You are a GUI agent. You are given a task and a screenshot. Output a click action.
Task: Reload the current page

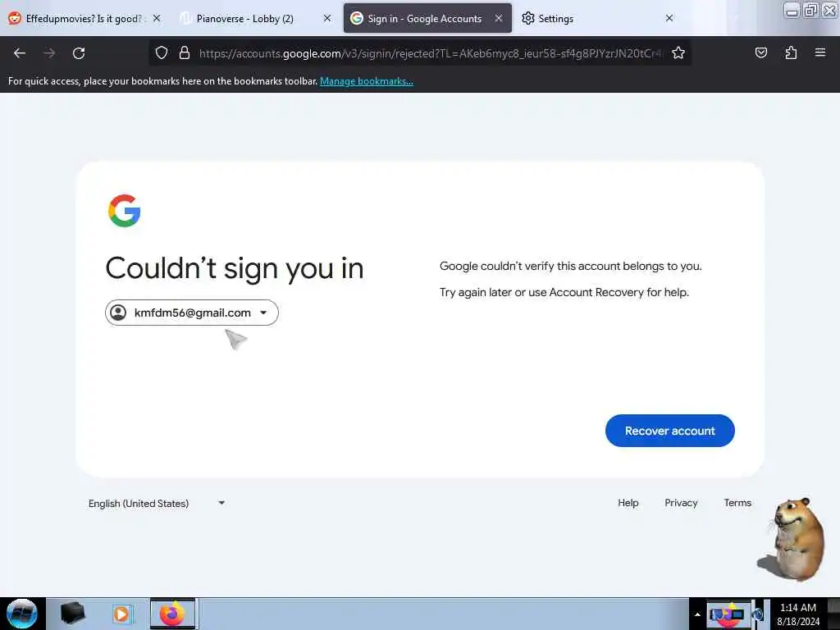(x=79, y=53)
